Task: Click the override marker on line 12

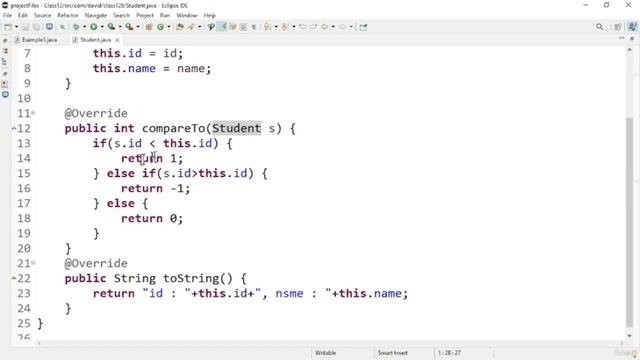Action: 14,128
